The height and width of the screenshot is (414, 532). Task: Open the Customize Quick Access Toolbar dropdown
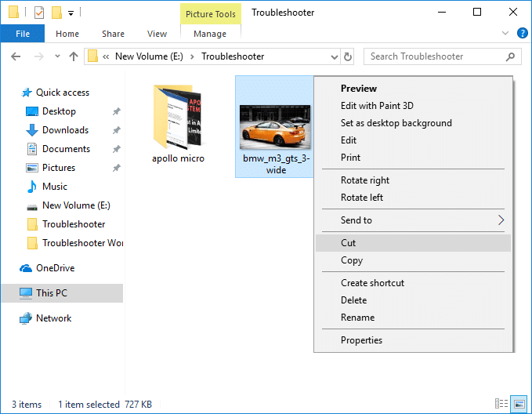tap(71, 13)
